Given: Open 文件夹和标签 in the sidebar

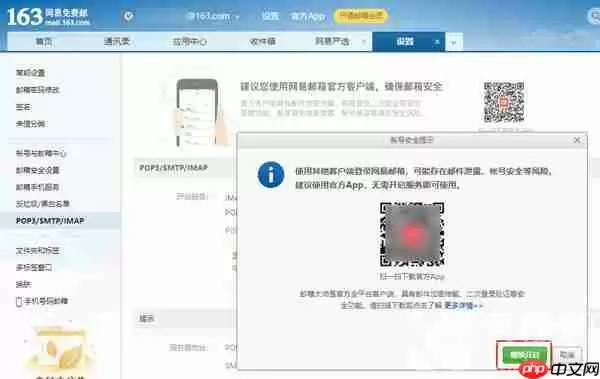Looking at the screenshot, I should point(38,251).
